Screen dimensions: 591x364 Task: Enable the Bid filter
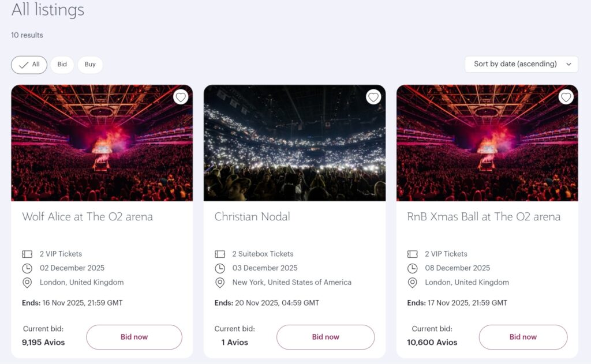click(62, 65)
